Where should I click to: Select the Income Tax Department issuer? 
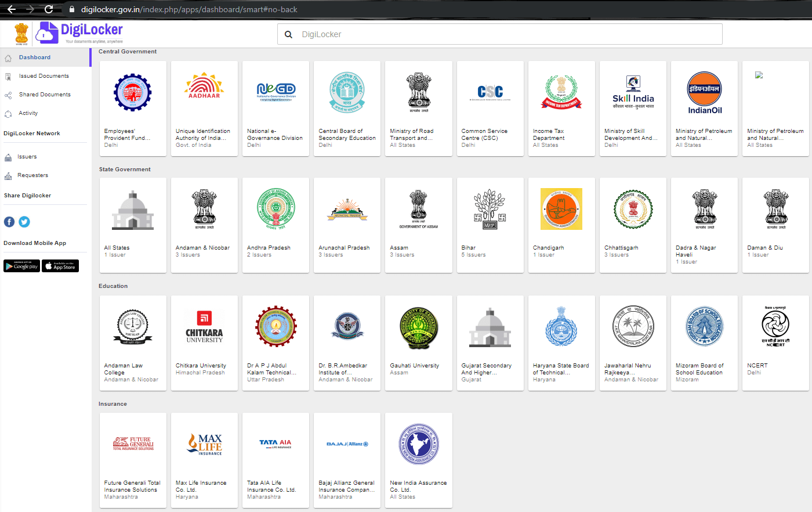pyautogui.click(x=561, y=108)
